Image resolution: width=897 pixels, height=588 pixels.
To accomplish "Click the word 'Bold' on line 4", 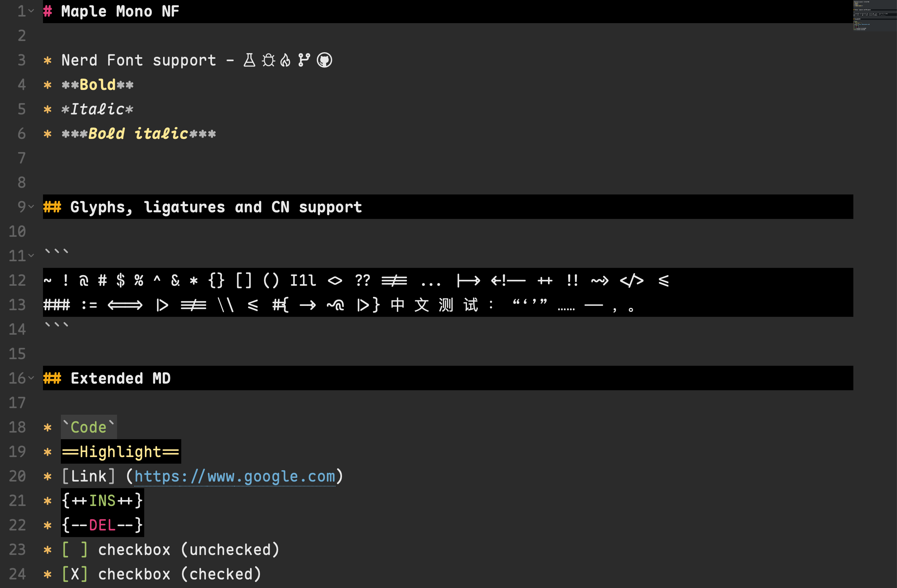I will [98, 84].
